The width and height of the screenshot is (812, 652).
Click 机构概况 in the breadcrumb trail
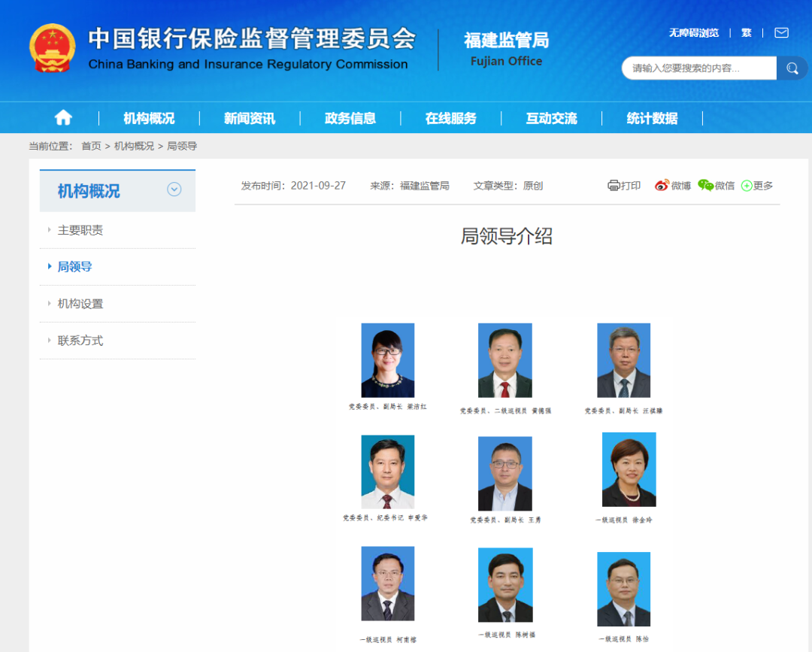(x=134, y=146)
